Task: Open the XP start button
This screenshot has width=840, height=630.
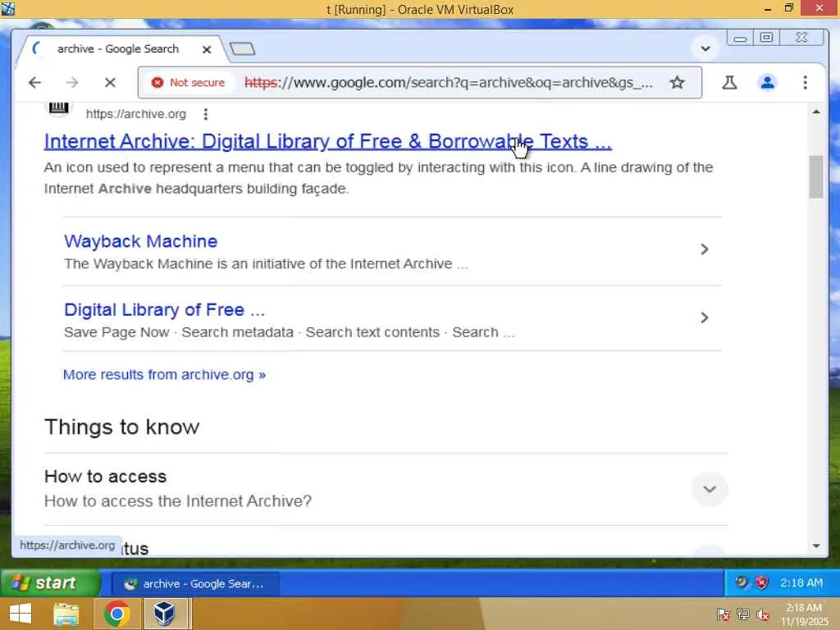Action: coord(50,583)
